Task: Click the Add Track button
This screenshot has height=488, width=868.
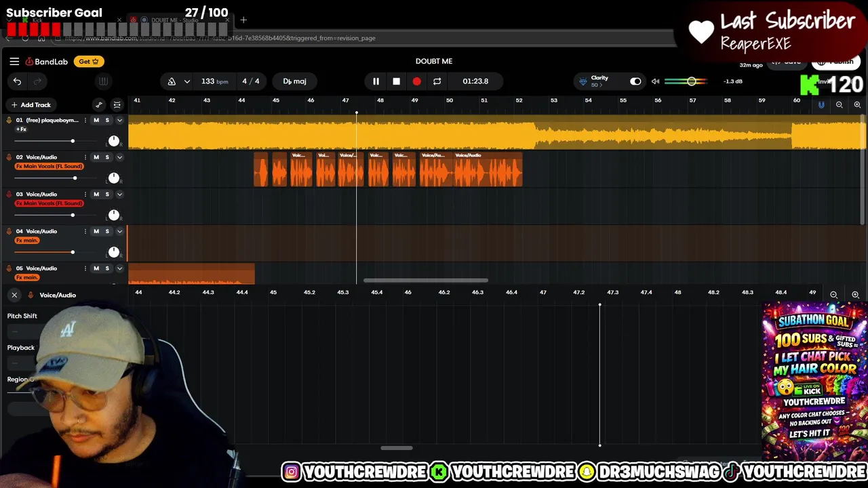Action: (x=31, y=105)
